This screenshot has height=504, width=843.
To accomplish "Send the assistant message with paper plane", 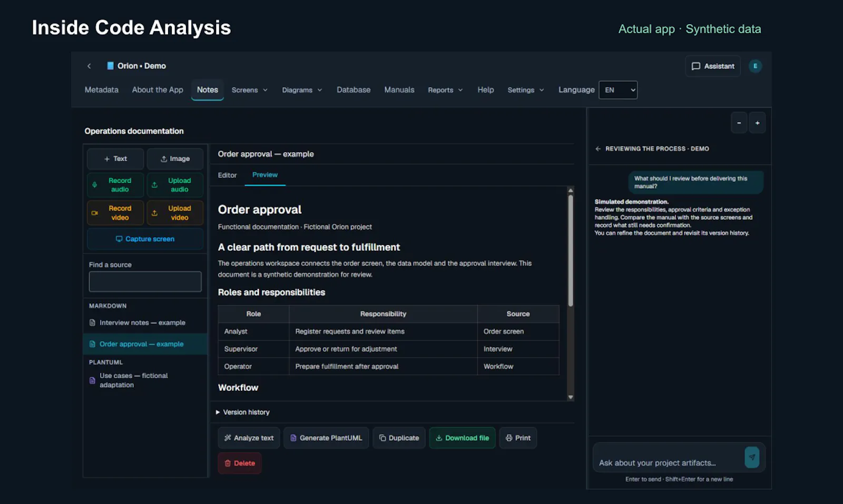I will (752, 457).
